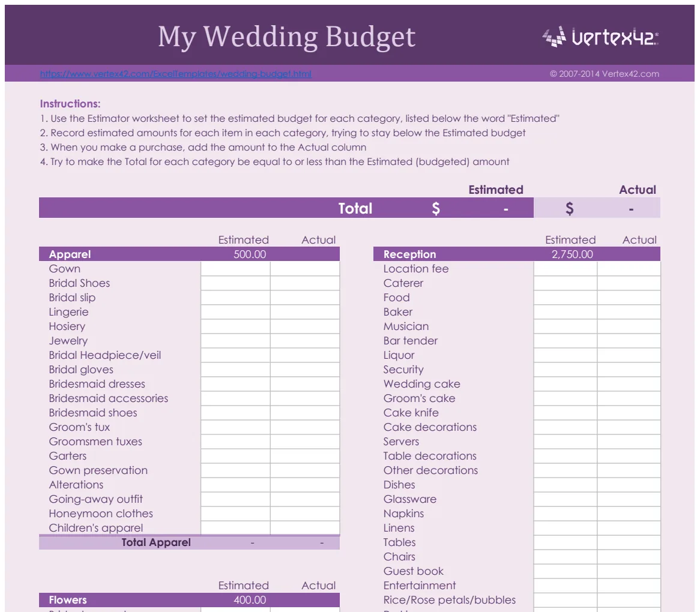The image size is (700, 612).
Task: Click the Vertex42 logo
Action: pyautogui.click(x=600, y=37)
